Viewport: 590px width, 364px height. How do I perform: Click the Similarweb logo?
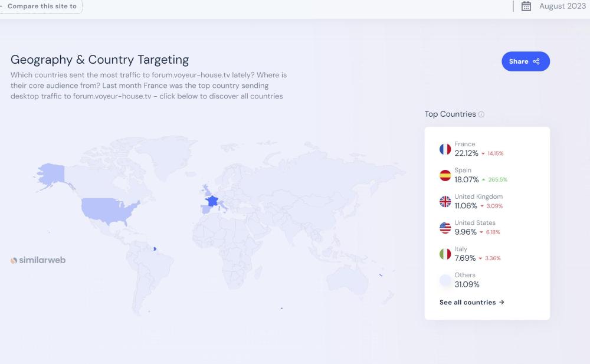point(38,260)
